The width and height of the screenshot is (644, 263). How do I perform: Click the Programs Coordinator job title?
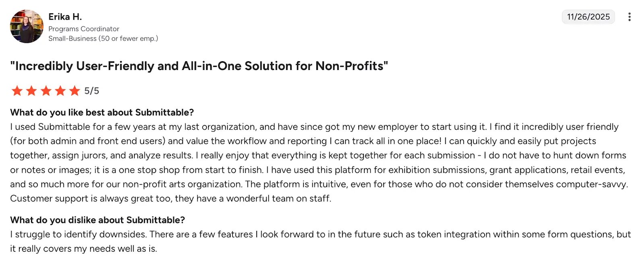tap(84, 29)
